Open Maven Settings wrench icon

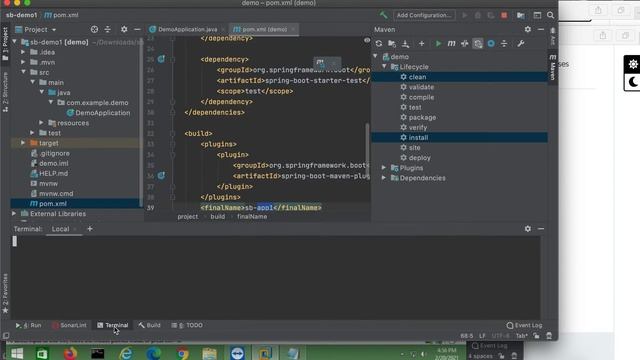(520, 43)
